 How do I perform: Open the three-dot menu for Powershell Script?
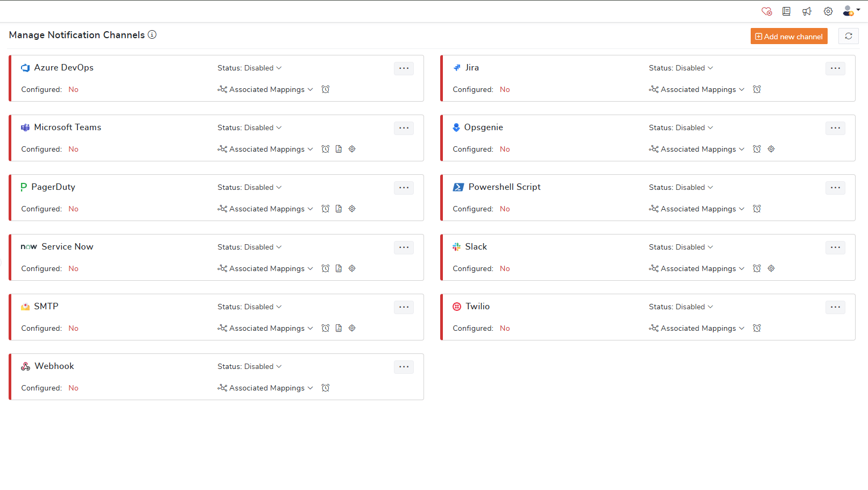836,188
